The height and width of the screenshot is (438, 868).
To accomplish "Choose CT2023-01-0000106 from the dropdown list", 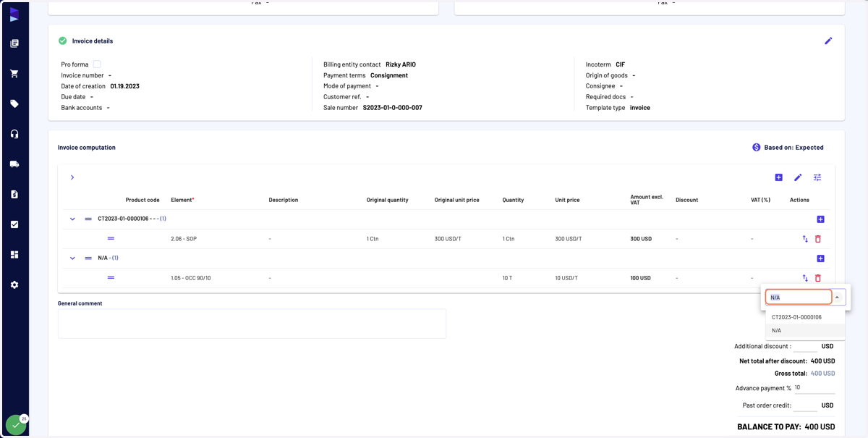I will 805,317.
